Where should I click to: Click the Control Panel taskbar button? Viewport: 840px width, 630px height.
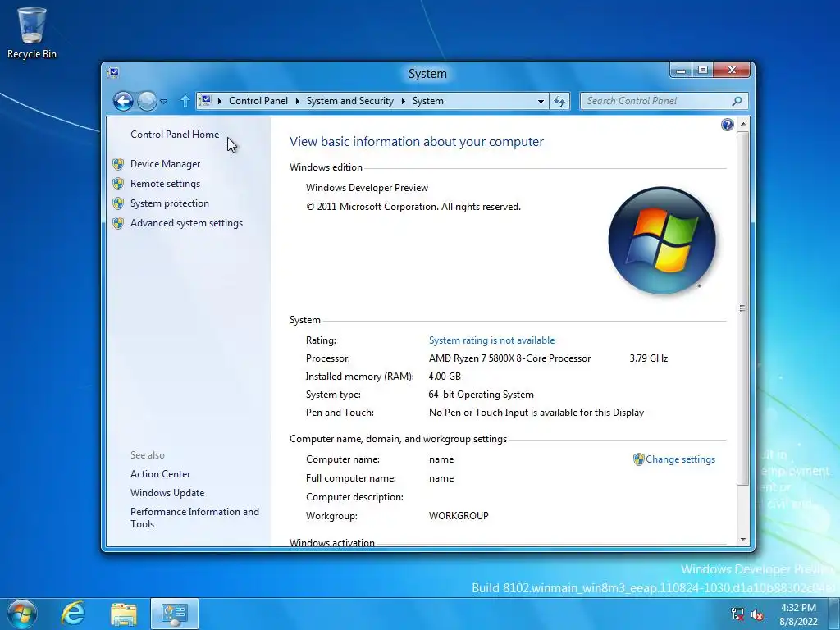175,614
